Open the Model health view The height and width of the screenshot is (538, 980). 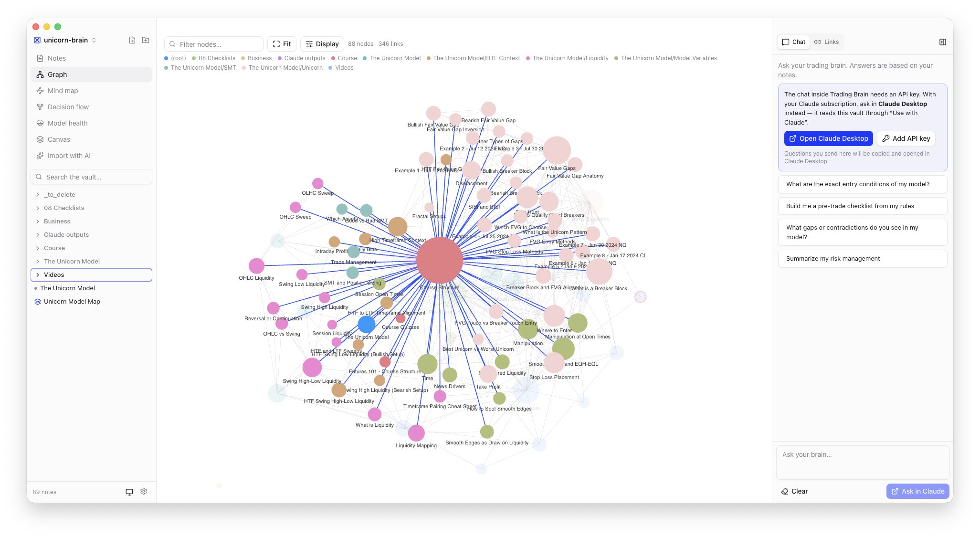91,123
